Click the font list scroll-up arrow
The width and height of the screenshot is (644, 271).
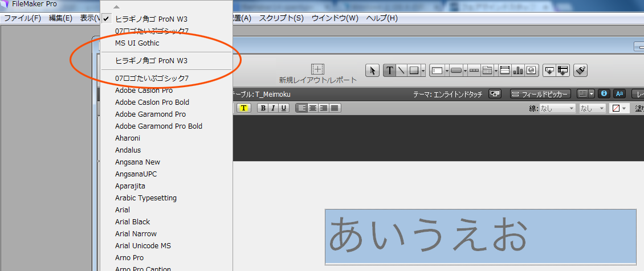(x=117, y=7)
